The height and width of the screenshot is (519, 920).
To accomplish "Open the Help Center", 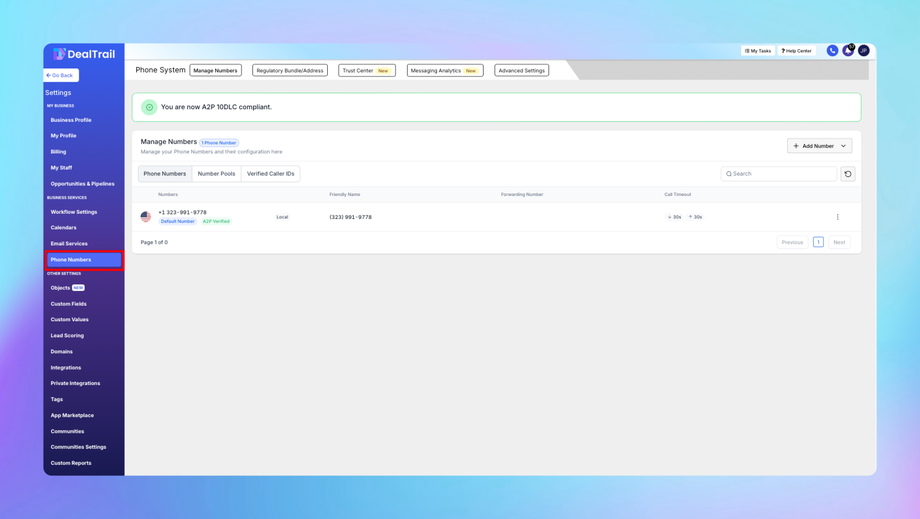I will click(797, 51).
